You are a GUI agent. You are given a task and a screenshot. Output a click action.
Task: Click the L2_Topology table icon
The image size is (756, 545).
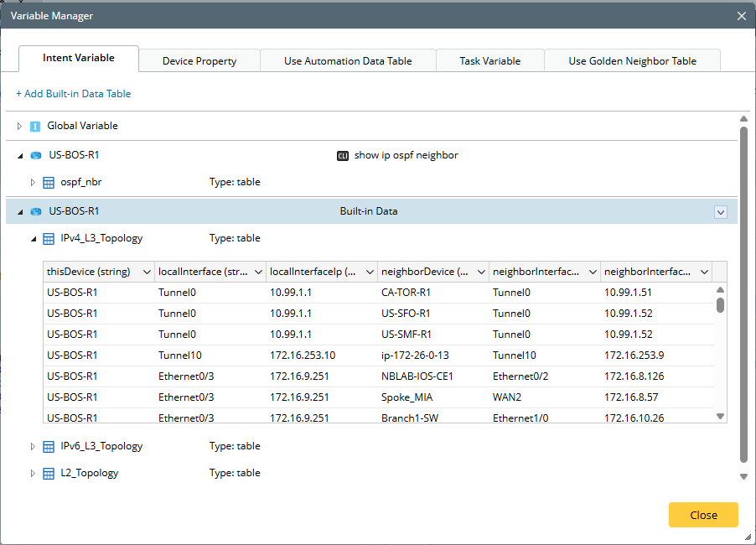(x=49, y=474)
